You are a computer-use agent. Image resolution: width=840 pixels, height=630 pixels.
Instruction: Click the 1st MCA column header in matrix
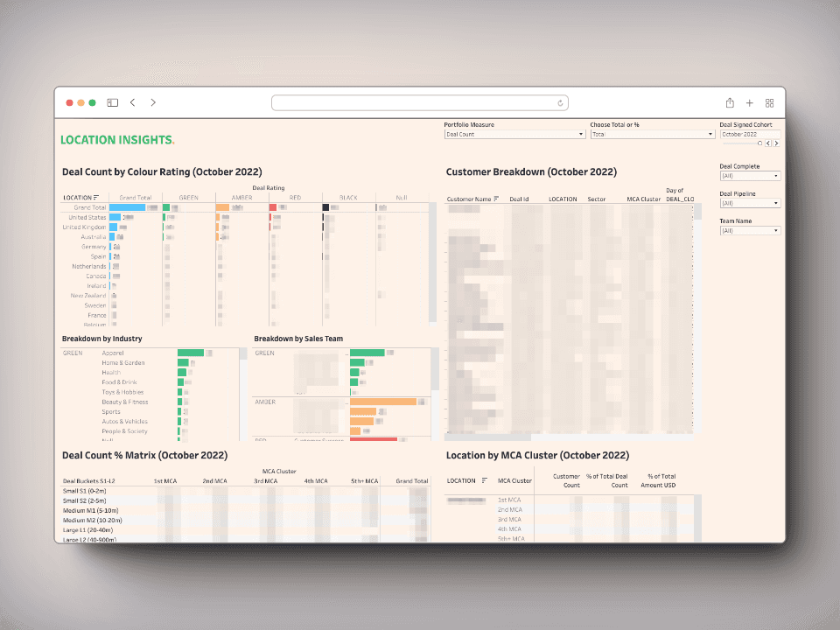pyautogui.click(x=165, y=481)
